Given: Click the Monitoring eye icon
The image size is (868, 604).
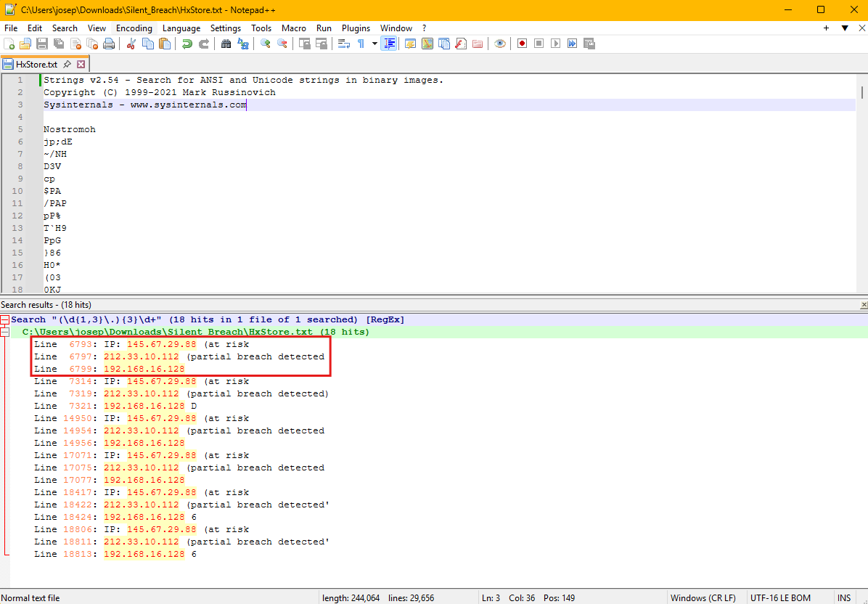Looking at the screenshot, I should point(500,44).
